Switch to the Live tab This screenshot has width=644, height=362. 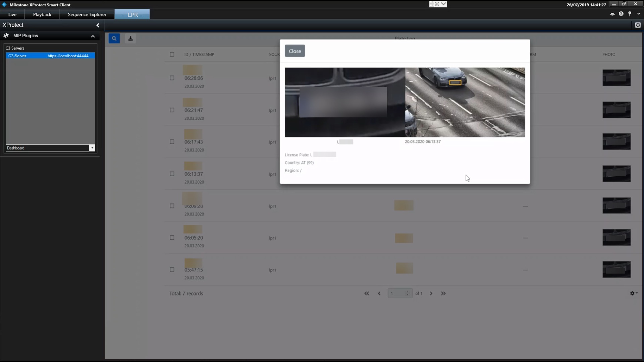(x=12, y=14)
